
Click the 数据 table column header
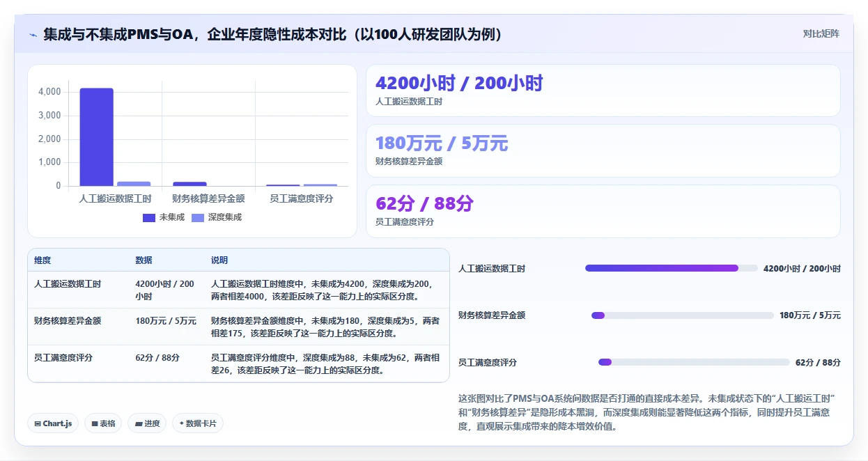[144, 260]
